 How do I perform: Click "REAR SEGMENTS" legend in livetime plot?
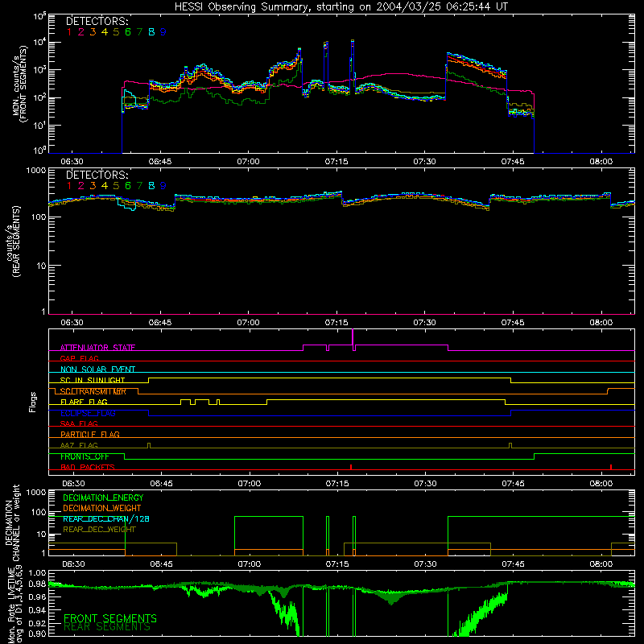(107, 627)
